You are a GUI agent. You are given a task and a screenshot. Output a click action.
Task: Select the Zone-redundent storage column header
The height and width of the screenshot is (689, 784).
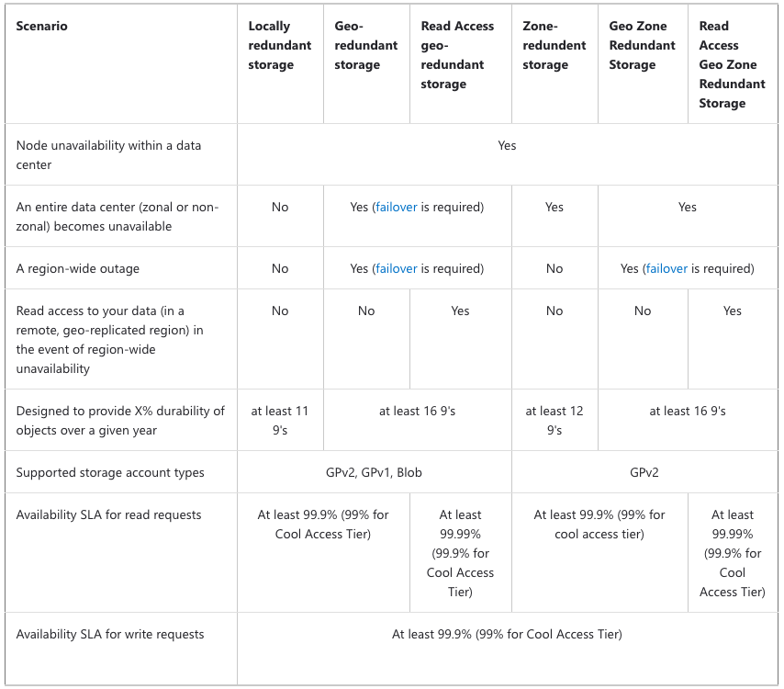(x=554, y=46)
